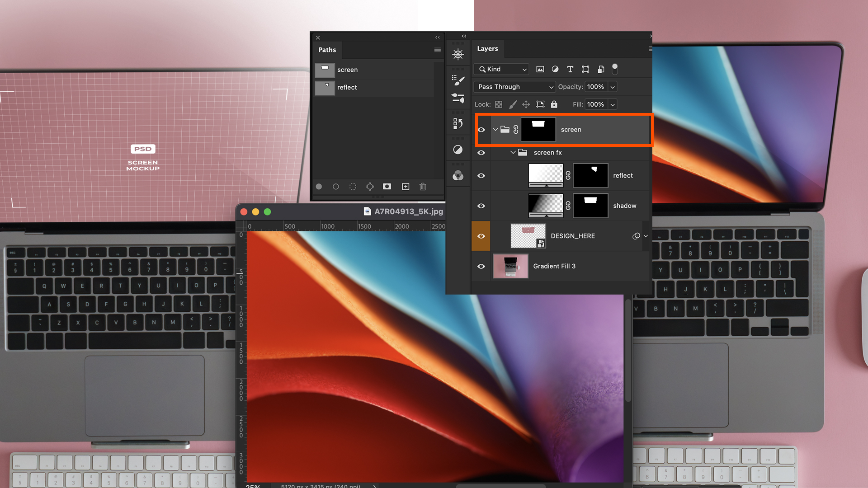Click the delete current path trash icon
This screenshot has height=488, width=868.
(x=423, y=187)
